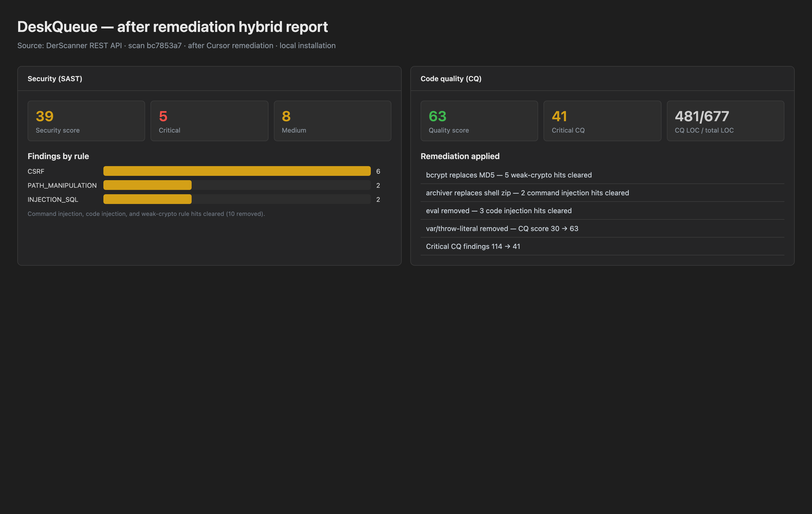This screenshot has width=812, height=514.
Task: Click the PATH_MANIPULATION count value 2
Action: pos(378,185)
